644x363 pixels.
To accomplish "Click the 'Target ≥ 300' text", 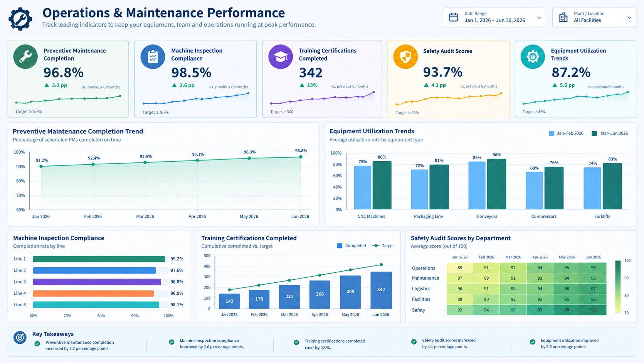I will (282, 112).
